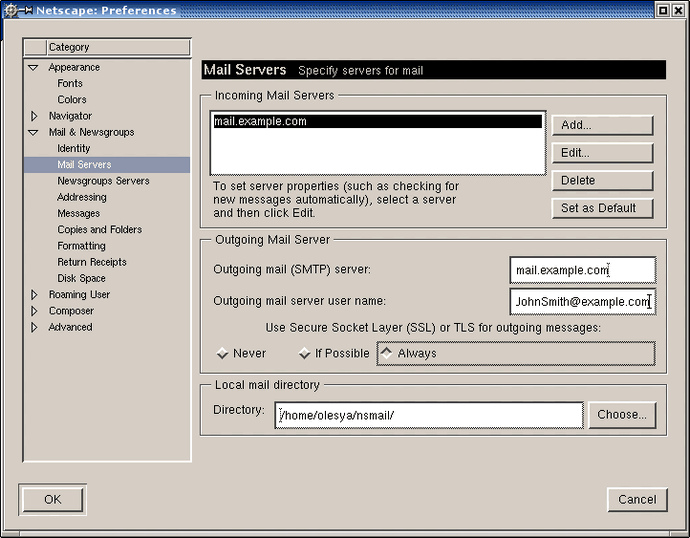This screenshot has height=538, width=690.
Task: Select the If Possible SSL option
Action: tap(304, 353)
